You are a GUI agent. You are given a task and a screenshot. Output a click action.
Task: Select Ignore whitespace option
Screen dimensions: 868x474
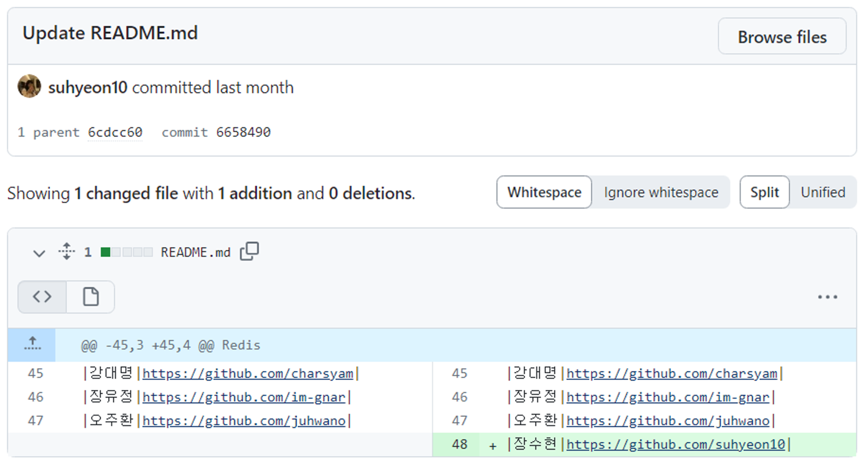click(661, 192)
